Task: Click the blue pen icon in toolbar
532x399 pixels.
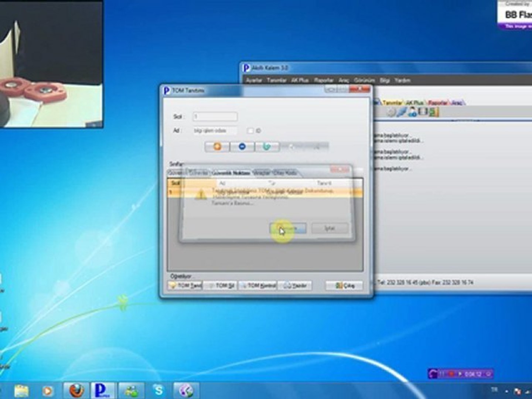Action: tap(402, 112)
